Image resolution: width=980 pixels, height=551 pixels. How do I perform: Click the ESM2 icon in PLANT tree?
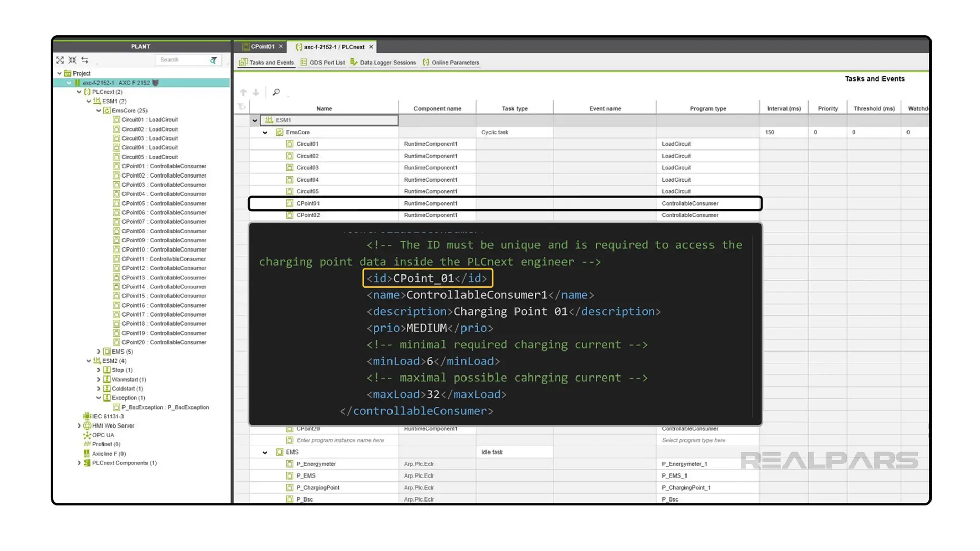[x=97, y=361]
